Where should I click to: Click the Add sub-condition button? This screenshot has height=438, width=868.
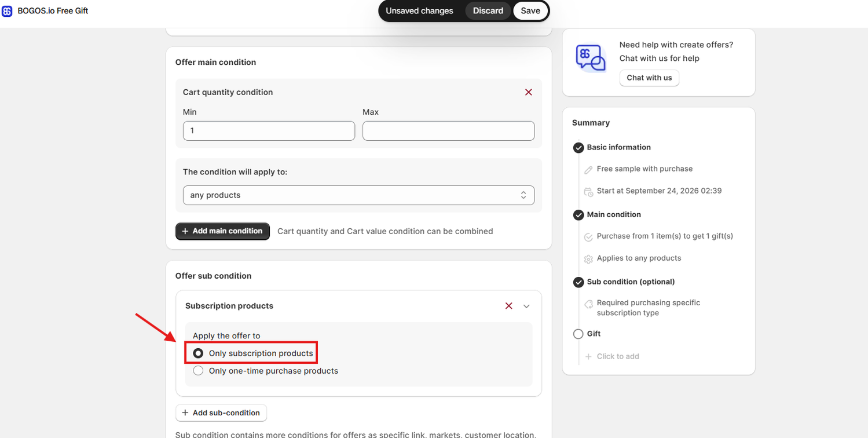point(221,413)
